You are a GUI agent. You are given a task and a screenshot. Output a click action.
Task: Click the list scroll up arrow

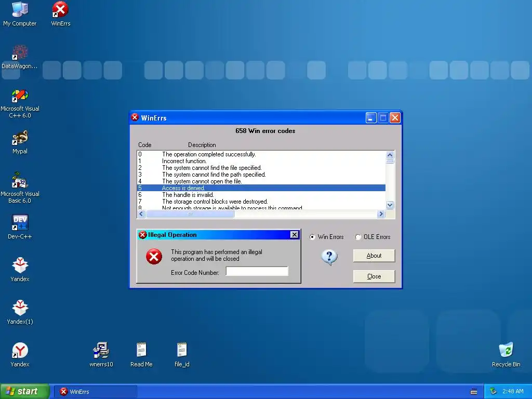tap(390, 155)
